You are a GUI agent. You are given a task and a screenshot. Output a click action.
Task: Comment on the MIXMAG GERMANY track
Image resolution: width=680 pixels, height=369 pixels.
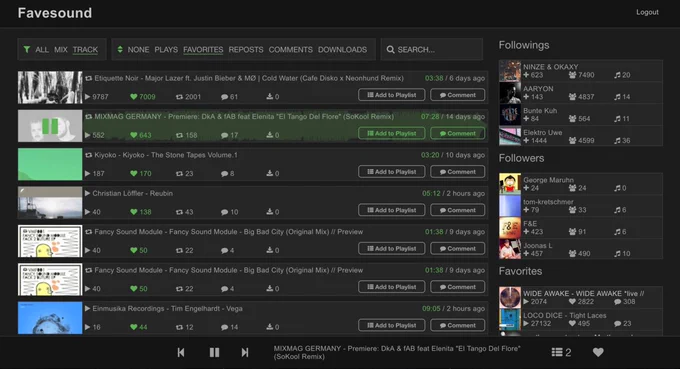click(458, 134)
